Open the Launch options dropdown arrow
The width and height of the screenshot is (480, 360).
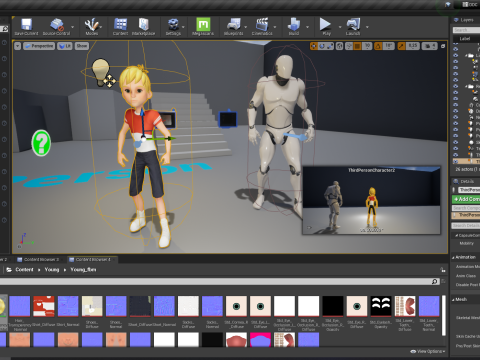pos(367,27)
